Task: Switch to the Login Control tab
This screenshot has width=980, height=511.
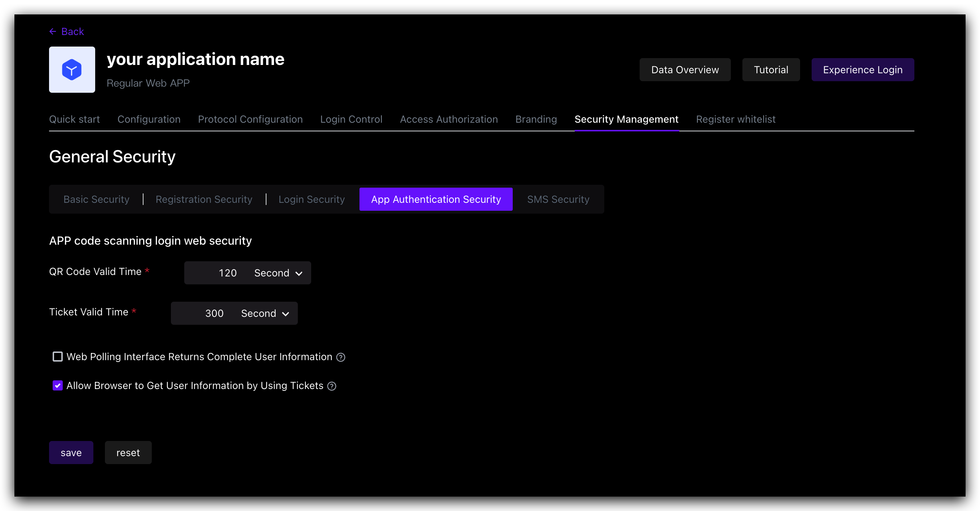Action: click(351, 119)
